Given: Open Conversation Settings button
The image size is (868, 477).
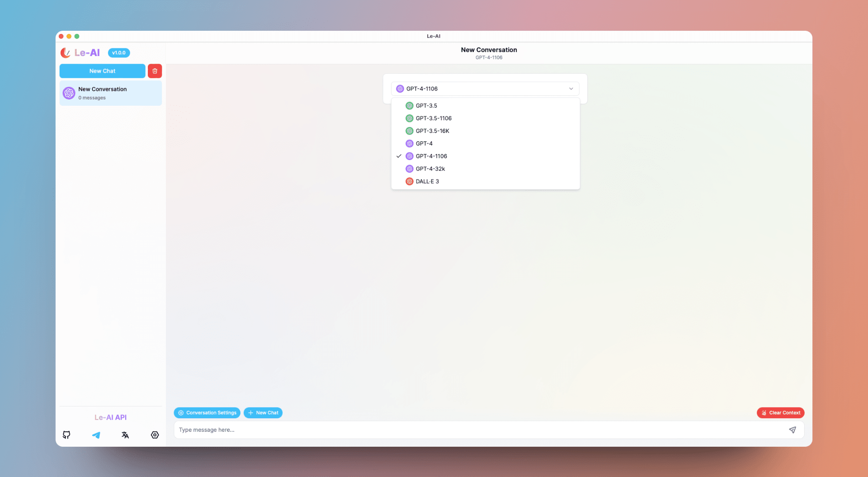Looking at the screenshot, I should tap(207, 413).
